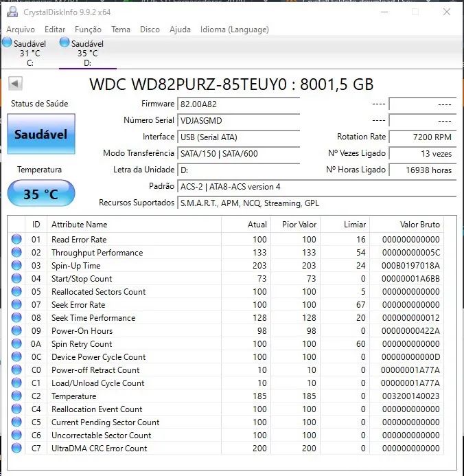Open the Arquivo menu
The height and width of the screenshot is (476, 464).
coord(21,30)
